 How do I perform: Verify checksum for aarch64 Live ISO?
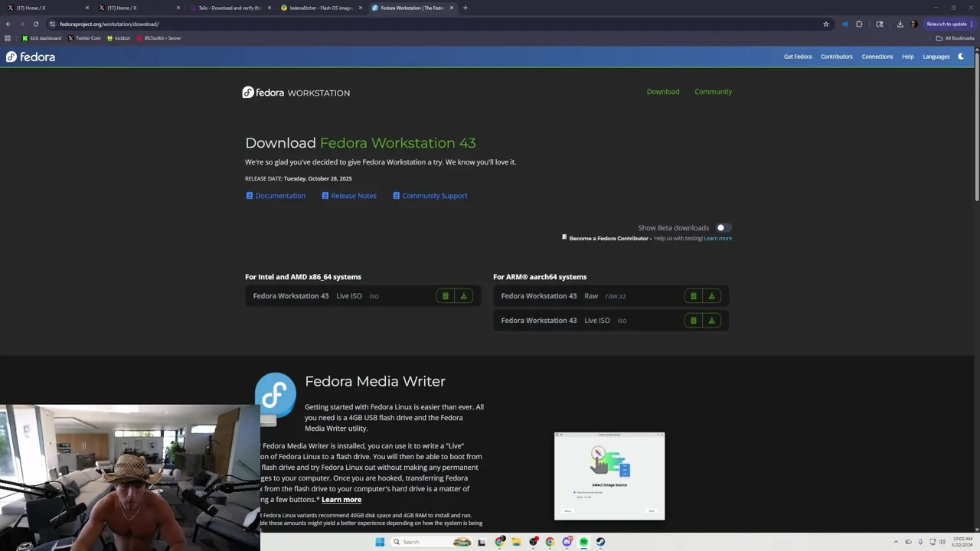coord(693,321)
